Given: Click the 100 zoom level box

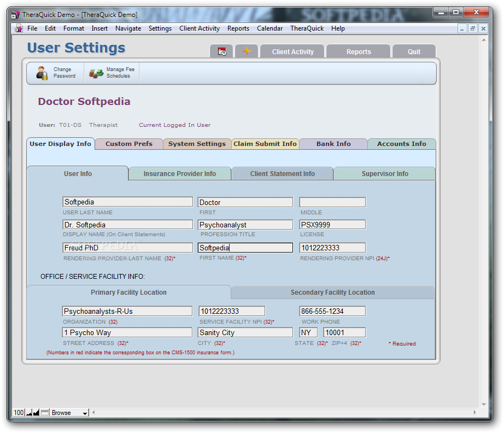Looking at the screenshot, I should (x=19, y=413).
